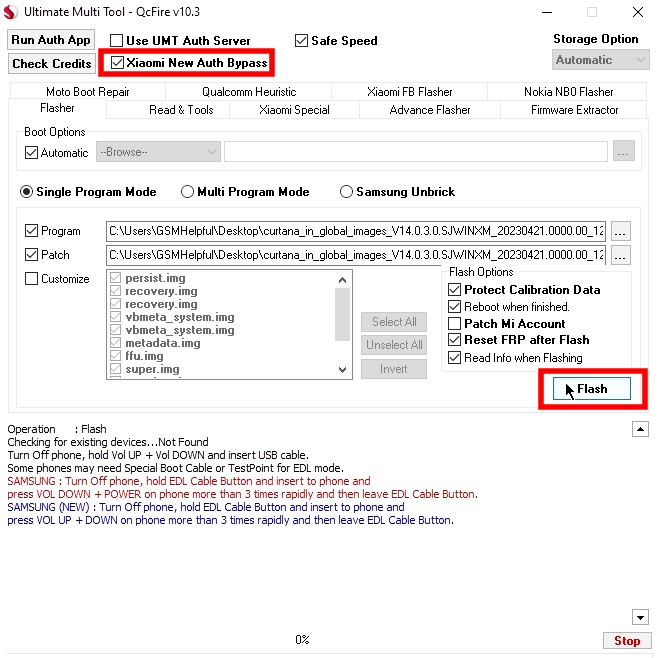The width and height of the screenshot is (661, 658).
Task: Uncheck Automatic boot option
Action: [x=32, y=152]
